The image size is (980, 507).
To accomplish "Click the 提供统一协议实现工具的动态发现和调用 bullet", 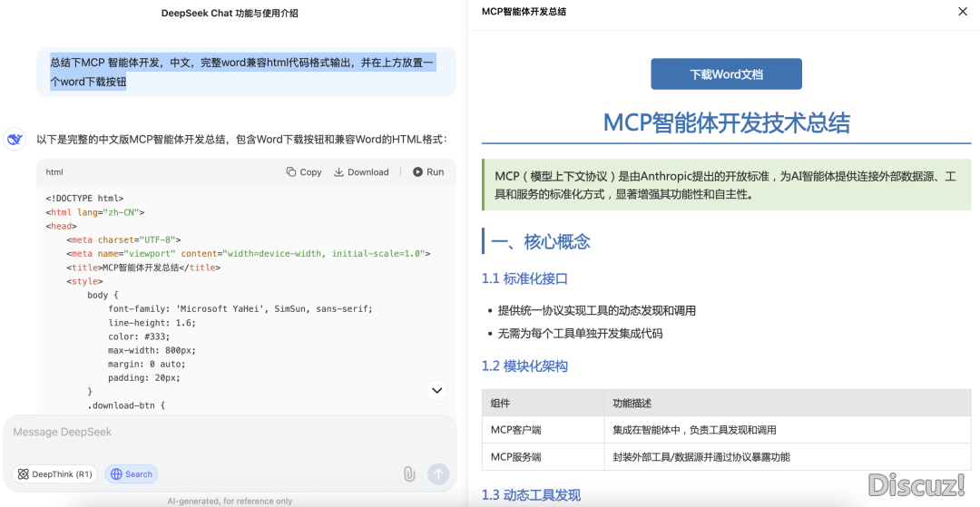I will tap(596, 310).
